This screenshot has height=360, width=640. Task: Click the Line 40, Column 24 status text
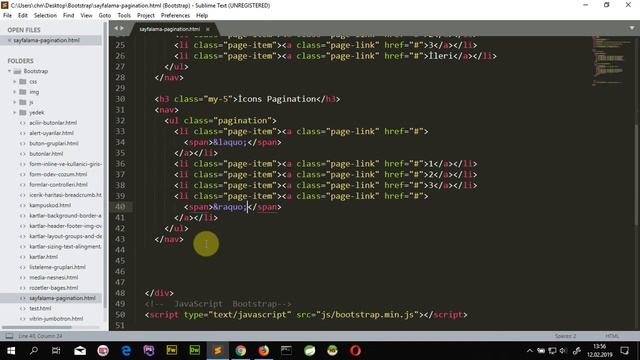coord(40,336)
